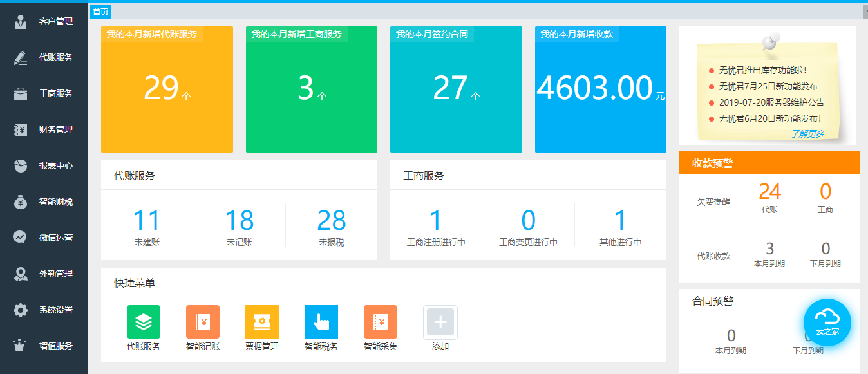Open the 云之家 floating cloud button
This screenshot has height=374, width=868.
[x=827, y=323]
